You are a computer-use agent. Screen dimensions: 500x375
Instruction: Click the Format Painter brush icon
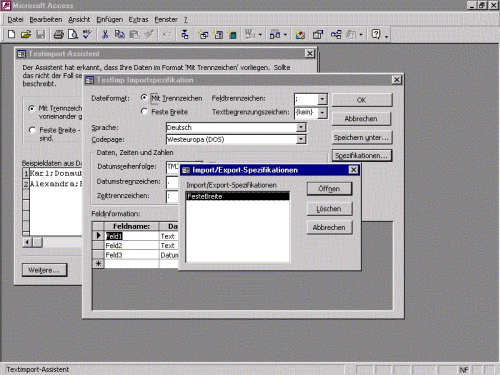149,34
